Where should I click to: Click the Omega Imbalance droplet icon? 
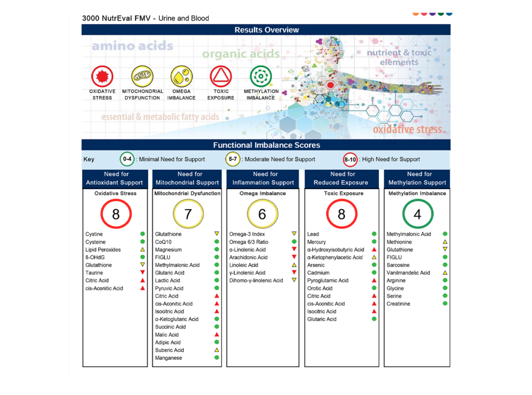pos(181,76)
